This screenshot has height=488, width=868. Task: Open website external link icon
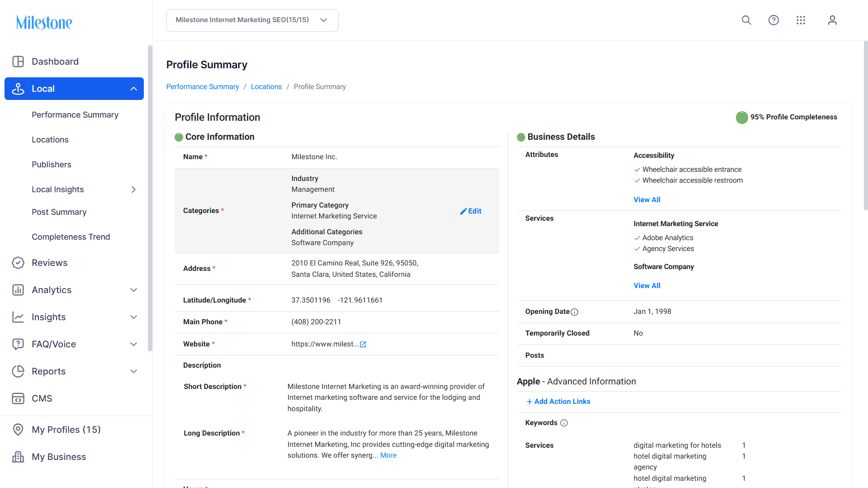coord(363,345)
